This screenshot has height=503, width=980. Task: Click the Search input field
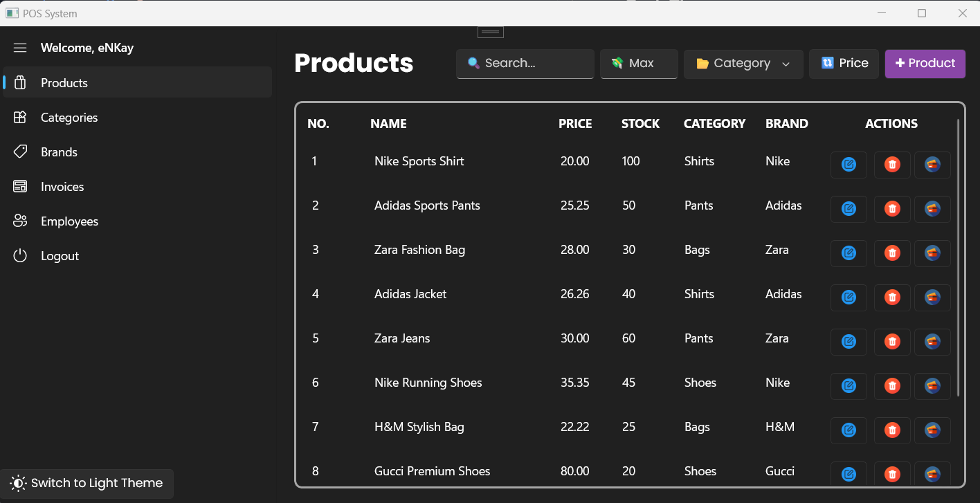click(x=525, y=64)
